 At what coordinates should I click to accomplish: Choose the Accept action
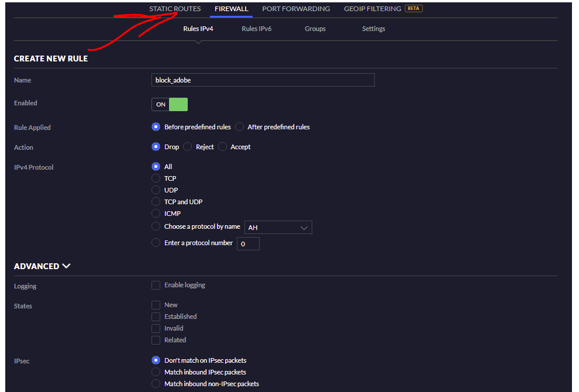(x=223, y=147)
